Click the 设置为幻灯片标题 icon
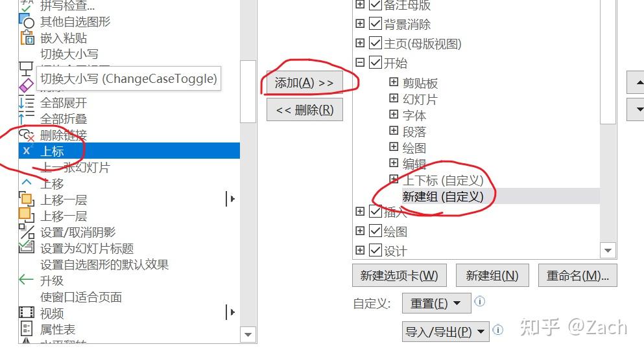644x353 pixels. pos(27,247)
